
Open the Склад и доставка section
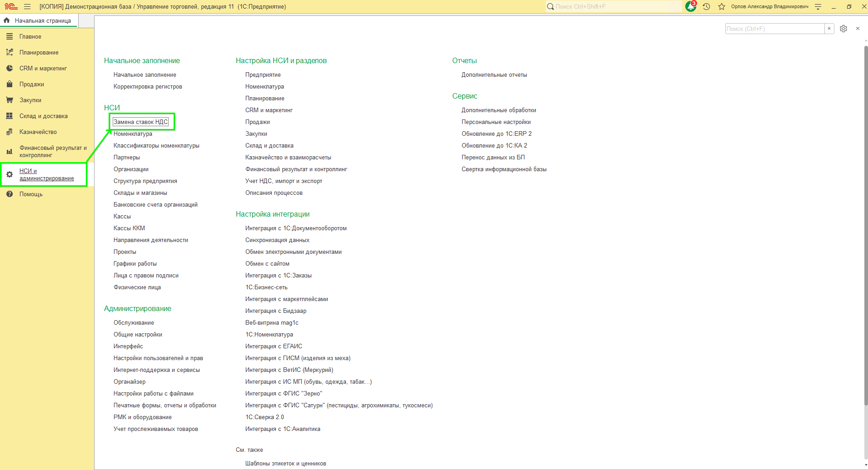click(43, 116)
